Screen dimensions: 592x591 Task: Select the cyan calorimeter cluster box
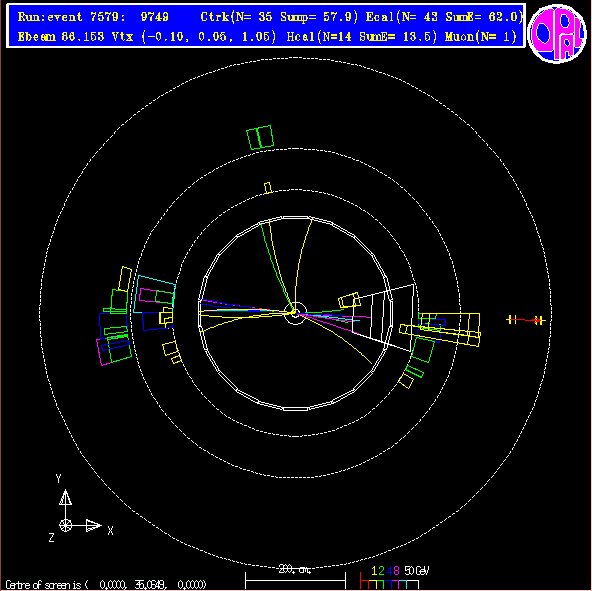pyautogui.click(x=154, y=295)
